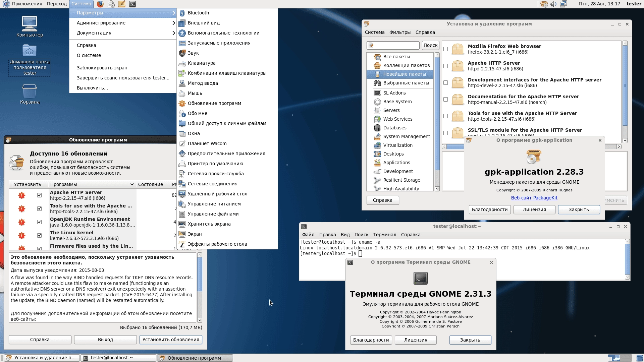Click the volume icon in system tray

[x=553, y=4]
